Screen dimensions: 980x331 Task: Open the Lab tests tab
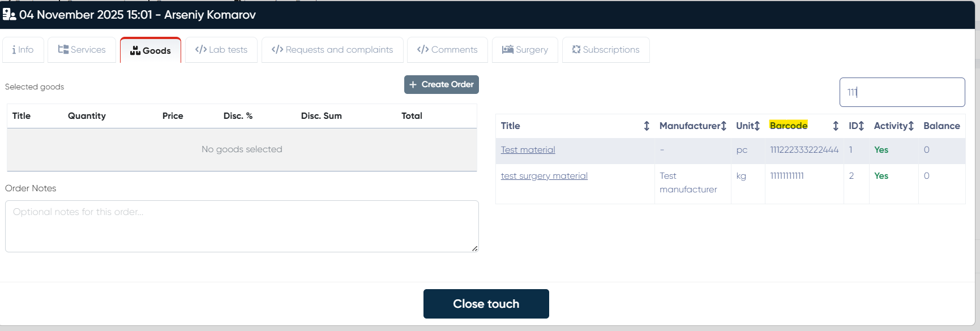point(221,50)
